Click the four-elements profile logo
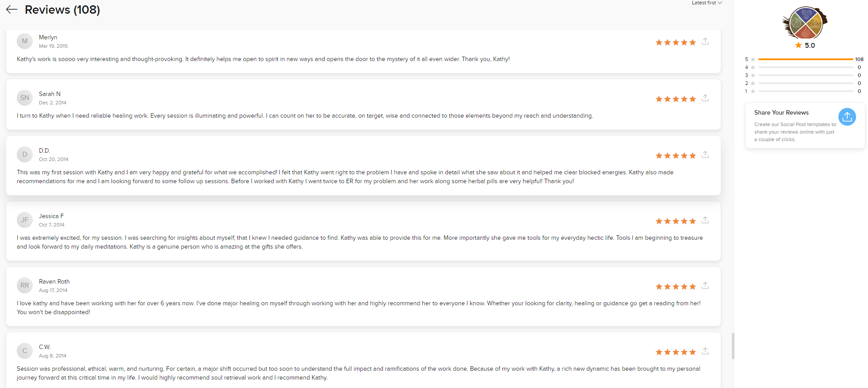The width and height of the screenshot is (868, 388). 805,23
